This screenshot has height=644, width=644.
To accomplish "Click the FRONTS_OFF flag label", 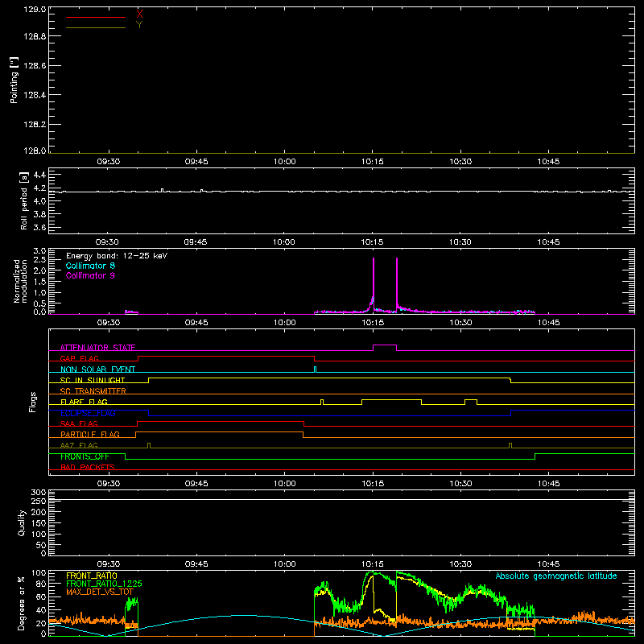I will 85,456.
